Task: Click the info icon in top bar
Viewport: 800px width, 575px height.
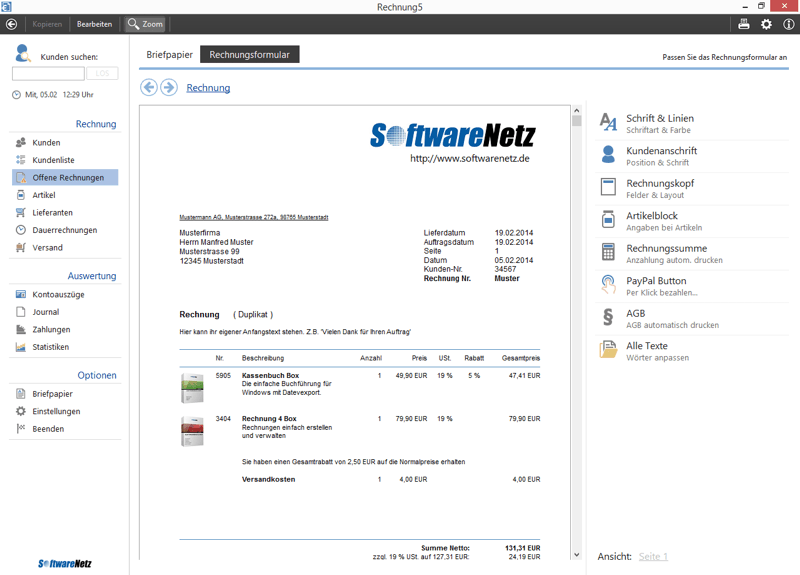Action: [788, 24]
